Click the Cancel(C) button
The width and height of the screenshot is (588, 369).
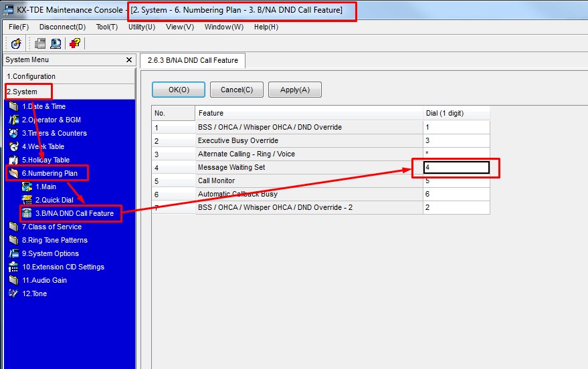pyautogui.click(x=237, y=90)
